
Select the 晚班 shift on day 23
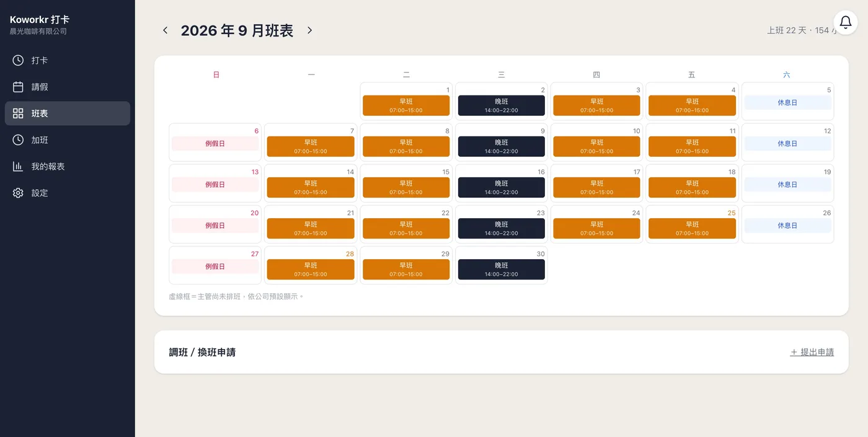click(x=502, y=228)
